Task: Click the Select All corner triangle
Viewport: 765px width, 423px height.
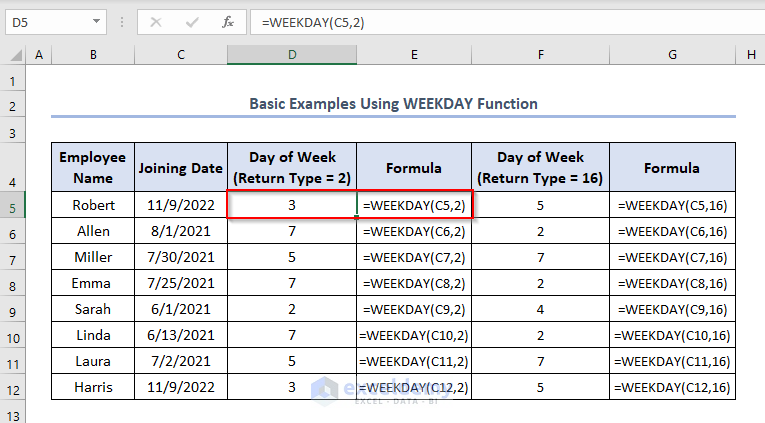Action: tap(14, 55)
